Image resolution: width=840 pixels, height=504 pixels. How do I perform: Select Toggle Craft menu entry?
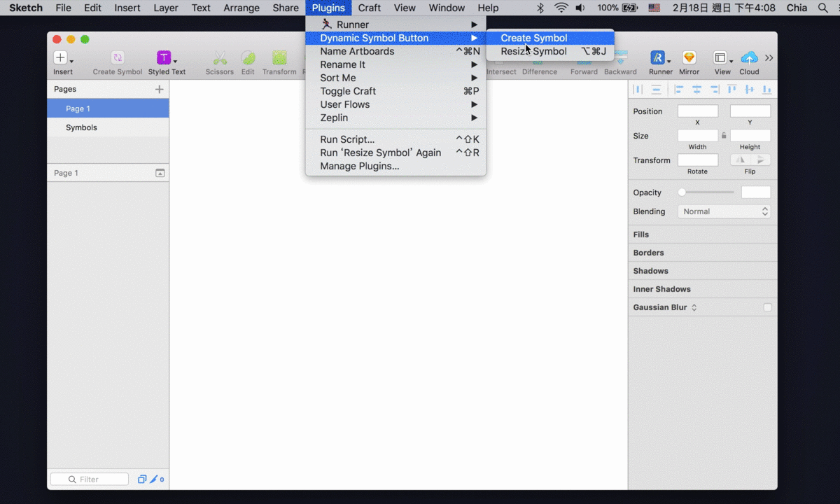pos(395,91)
